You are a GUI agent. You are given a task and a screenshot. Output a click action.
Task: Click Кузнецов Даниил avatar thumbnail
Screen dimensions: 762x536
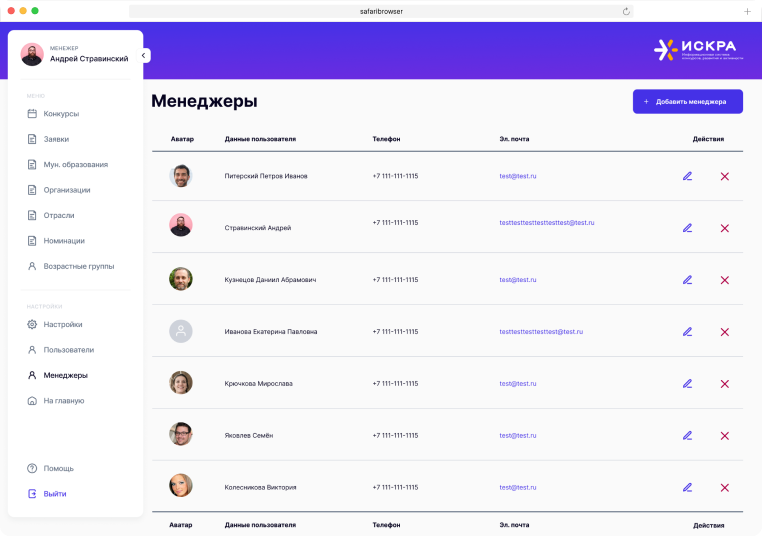coord(181,279)
